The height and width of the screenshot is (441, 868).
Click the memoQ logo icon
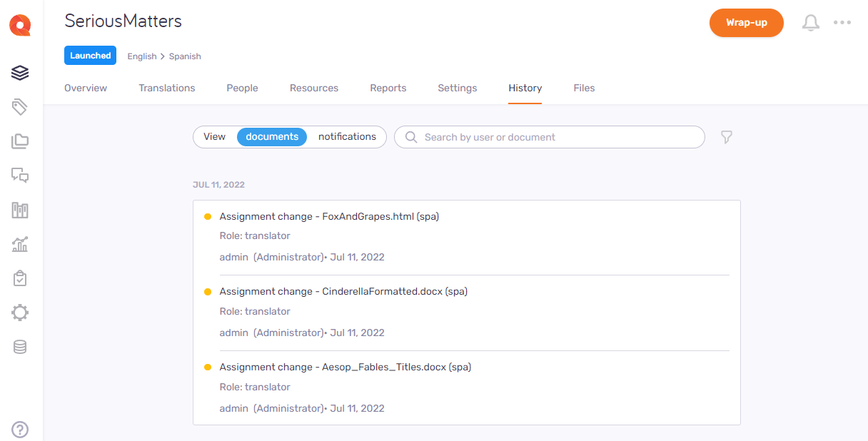20,25
